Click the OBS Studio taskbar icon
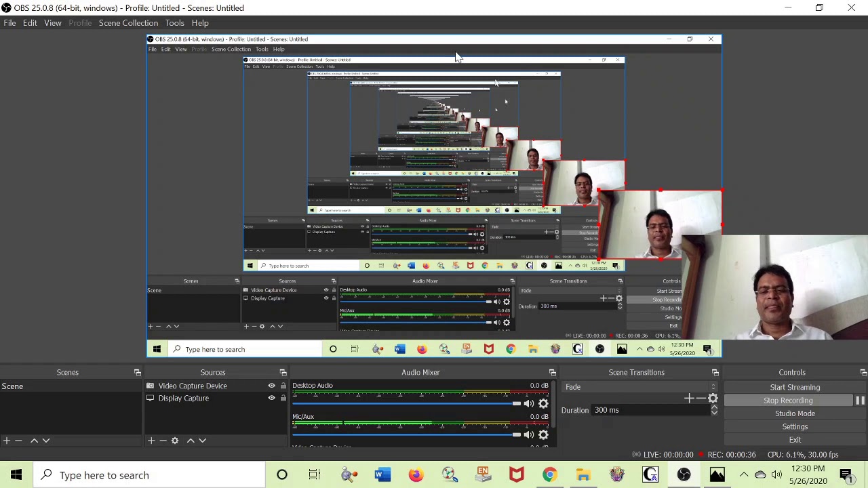The width and height of the screenshot is (868, 488). coord(684,475)
